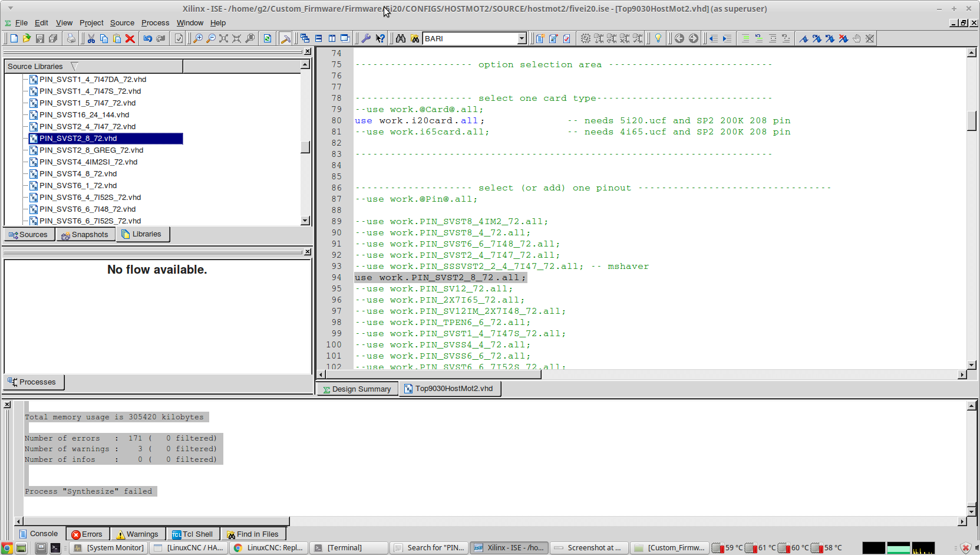The height and width of the screenshot is (555, 980).
Task: Open the Tcl Shell tab
Action: pos(193,534)
